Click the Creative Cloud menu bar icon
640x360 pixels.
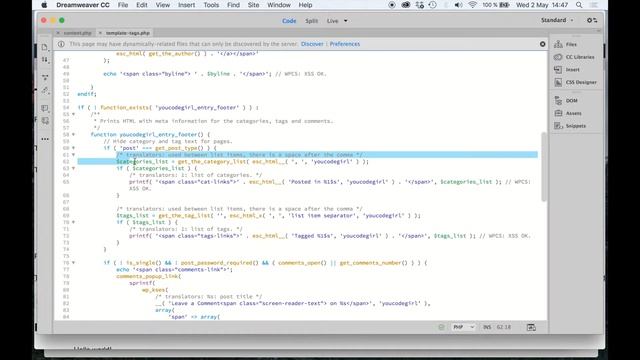point(405,5)
